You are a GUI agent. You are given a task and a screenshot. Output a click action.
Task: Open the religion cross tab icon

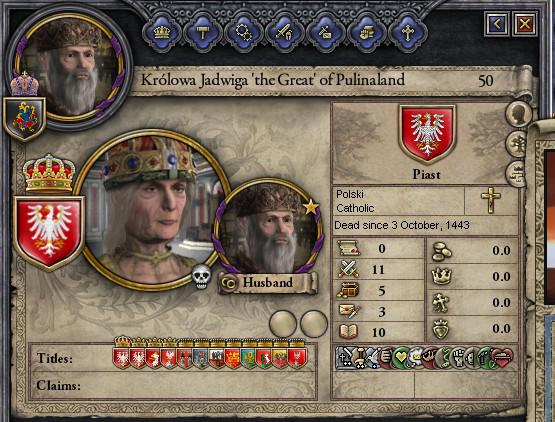click(x=408, y=33)
